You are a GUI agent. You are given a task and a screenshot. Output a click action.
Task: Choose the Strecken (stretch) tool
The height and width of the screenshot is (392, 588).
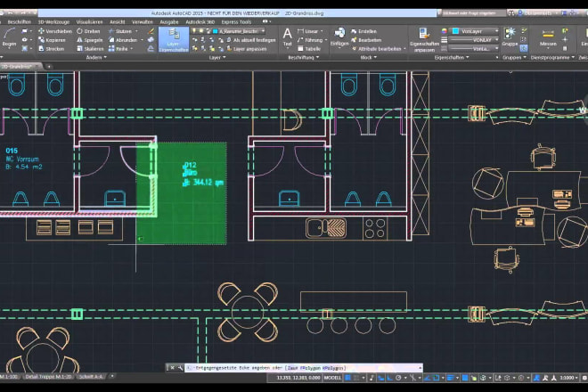point(51,49)
